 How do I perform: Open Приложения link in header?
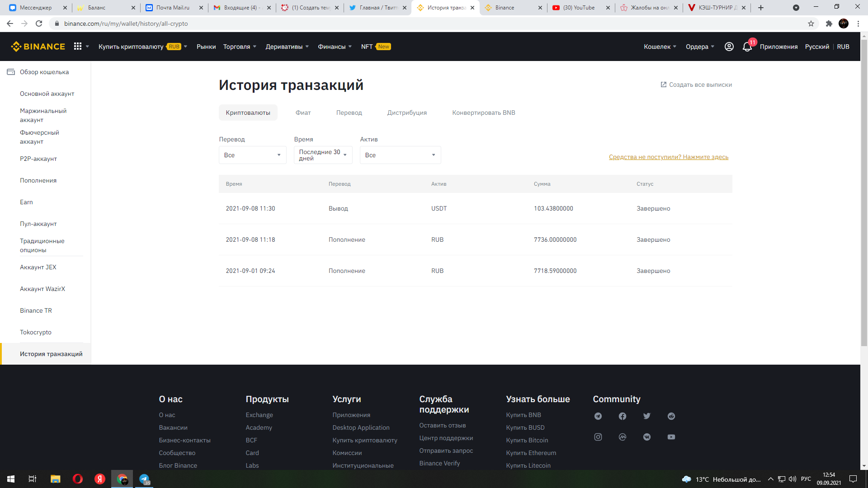tap(778, 47)
